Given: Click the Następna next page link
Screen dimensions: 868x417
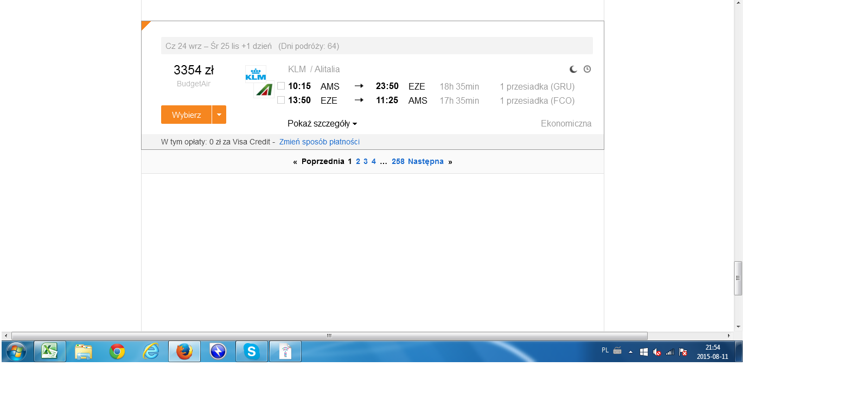Looking at the screenshot, I should click(x=426, y=161).
